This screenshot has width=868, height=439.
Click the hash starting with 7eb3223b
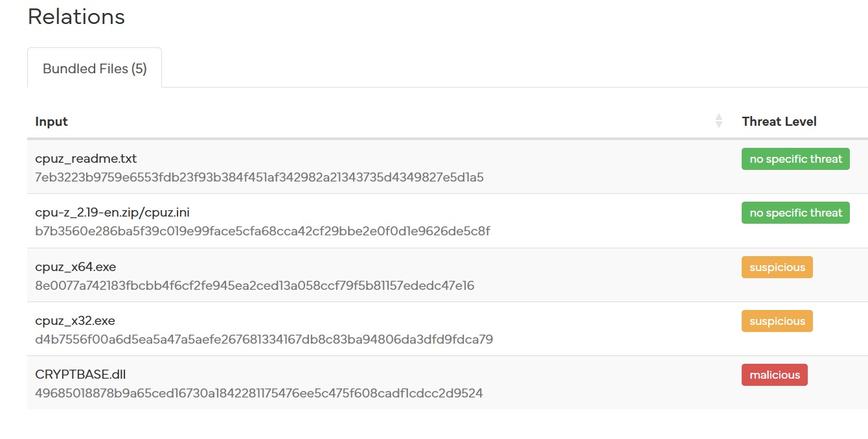(259, 177)
